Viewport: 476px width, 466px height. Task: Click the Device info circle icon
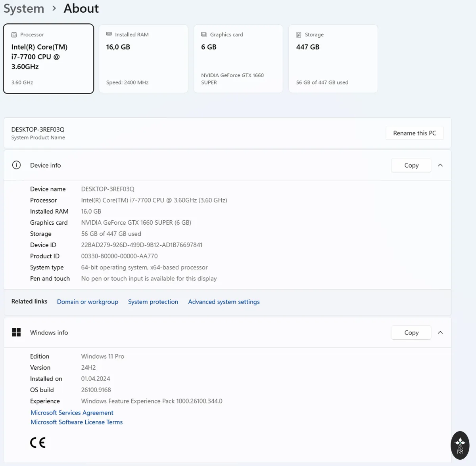pos(16,165)
